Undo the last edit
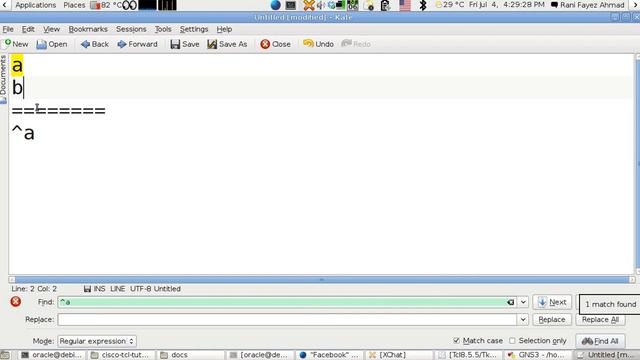Viewport: 640px width, 360px height. tap(318, 44)
